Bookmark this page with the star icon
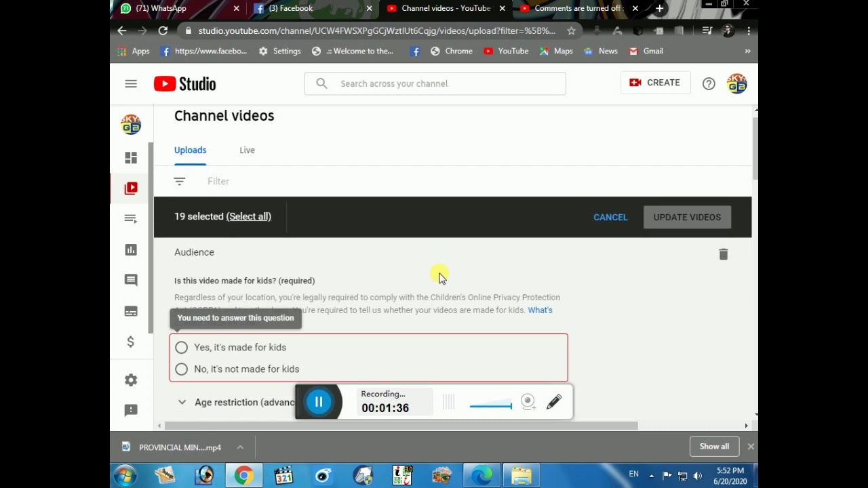The height and width of the screenshot is (488, 868). click(571, 30)
